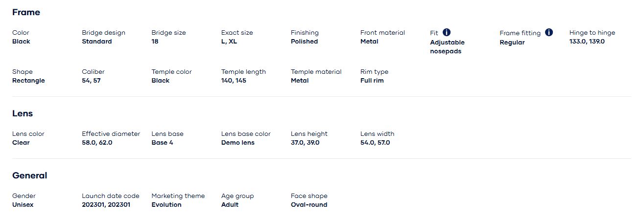This screenshot has width=644, height=218.
Task: Click the Frame section heading
Action: [26, 12]
